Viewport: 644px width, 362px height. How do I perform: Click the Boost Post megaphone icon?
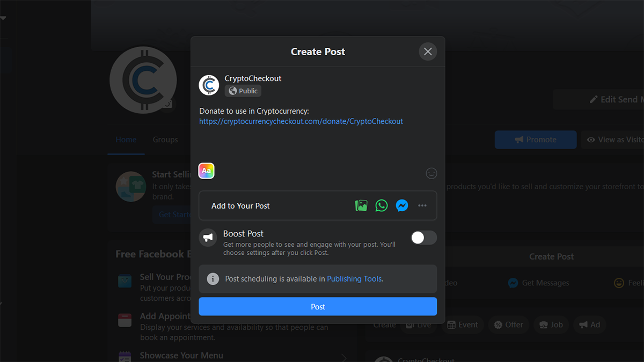coord(208,238)
